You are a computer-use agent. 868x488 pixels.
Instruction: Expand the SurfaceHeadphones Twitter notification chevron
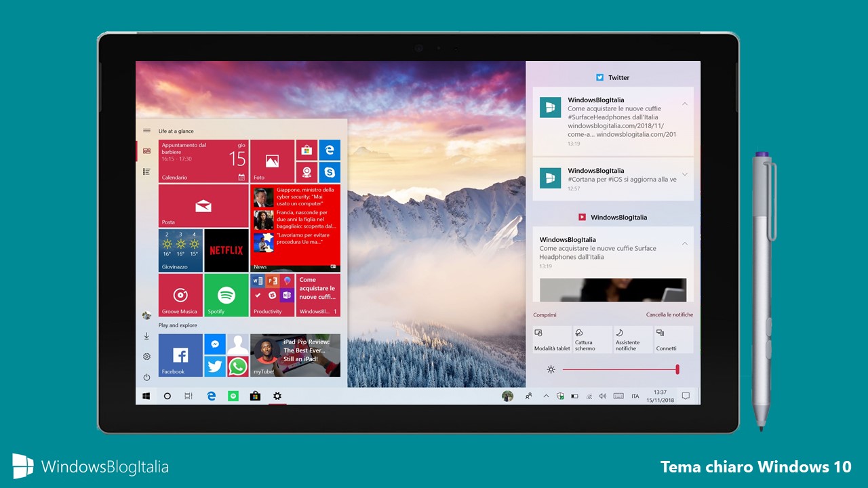click(x=685, y=104)
